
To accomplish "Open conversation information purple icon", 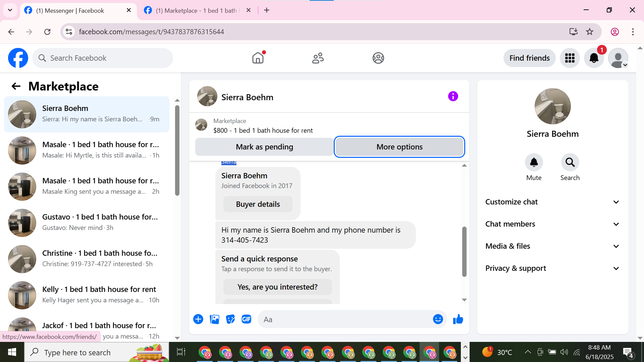I will (x=453, y=97).
